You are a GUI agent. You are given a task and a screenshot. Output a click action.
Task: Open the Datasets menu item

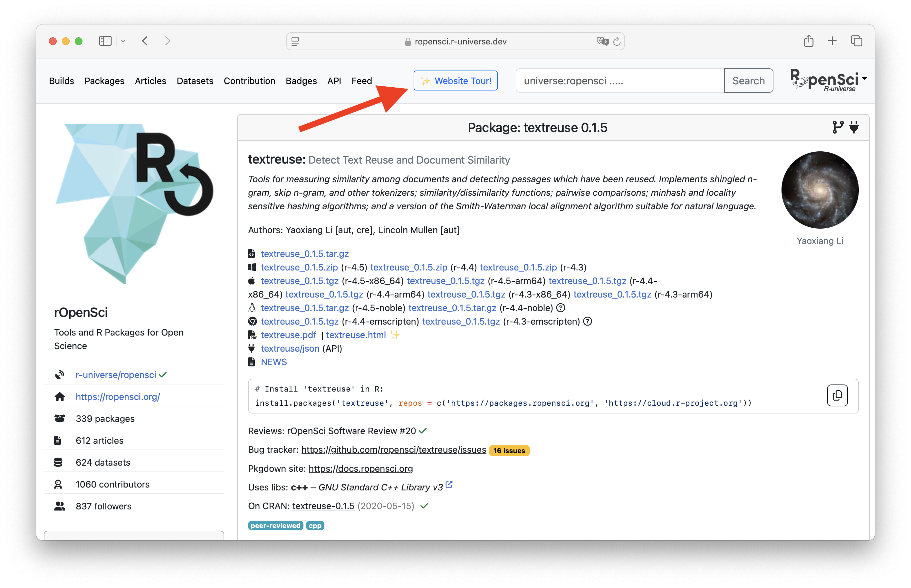tap(195, 81)
